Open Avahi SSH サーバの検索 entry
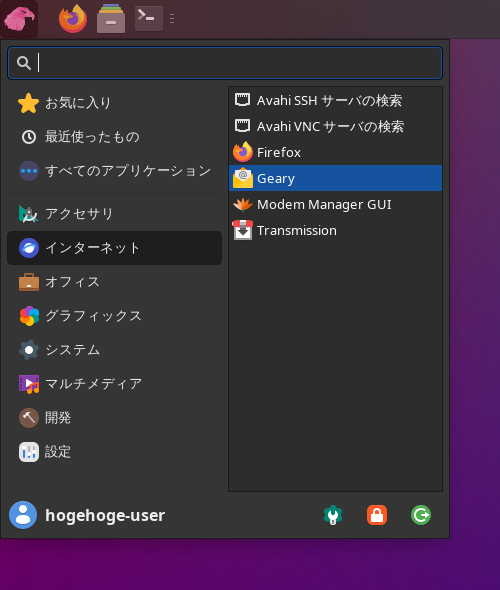The width and height of the screenshot is (500, 590). [336, 100]
